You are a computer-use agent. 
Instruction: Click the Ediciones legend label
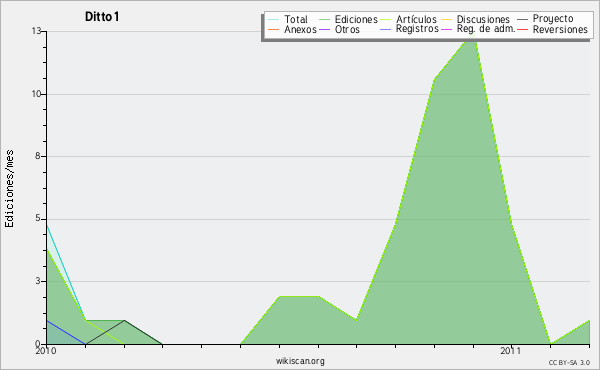[x=356, y=19]
